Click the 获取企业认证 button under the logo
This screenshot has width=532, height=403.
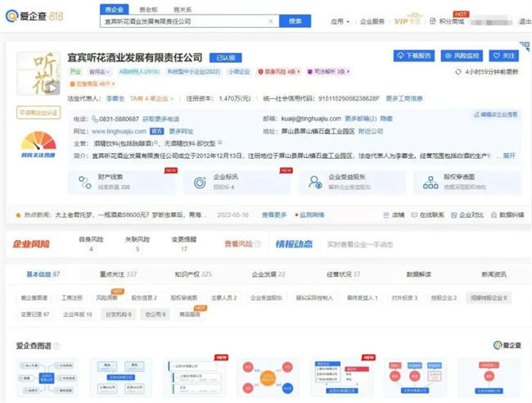tap(38, 112)
